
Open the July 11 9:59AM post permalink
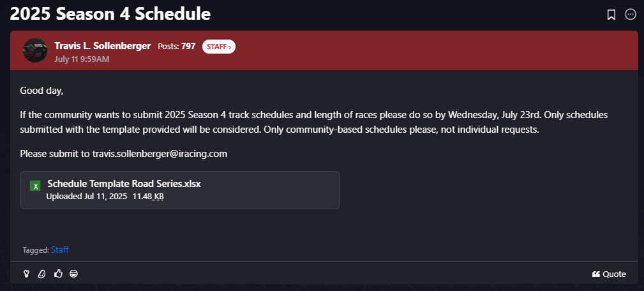(82, 59)
